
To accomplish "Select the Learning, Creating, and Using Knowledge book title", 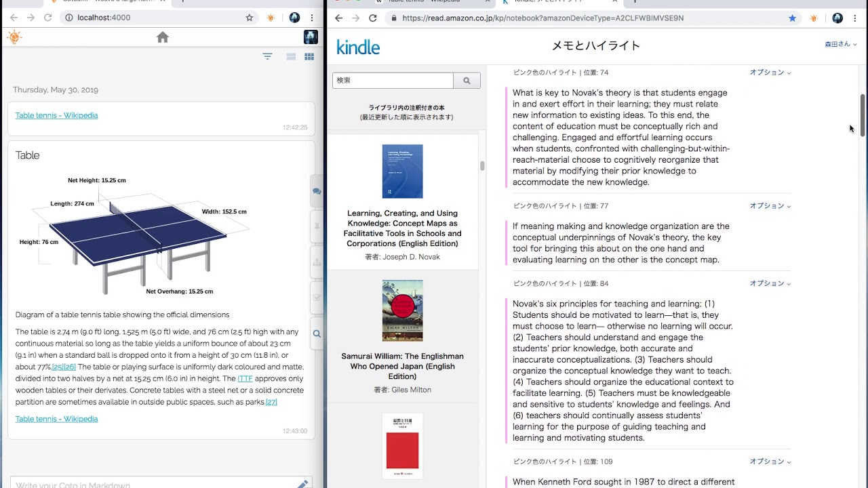I will tap(402, 228).
